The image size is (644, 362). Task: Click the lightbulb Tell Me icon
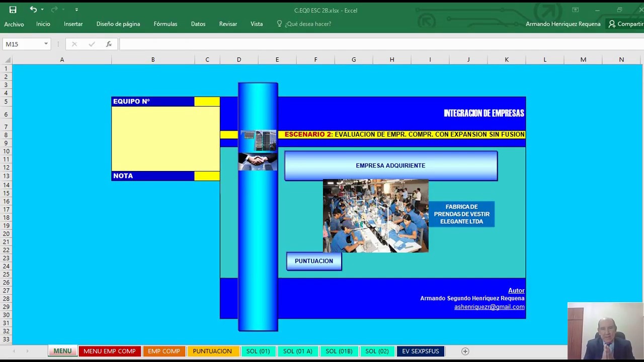tap(279, 24)
